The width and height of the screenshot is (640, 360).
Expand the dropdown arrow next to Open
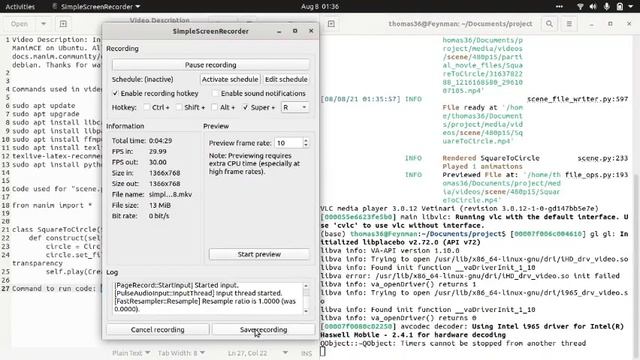point(43,24)
